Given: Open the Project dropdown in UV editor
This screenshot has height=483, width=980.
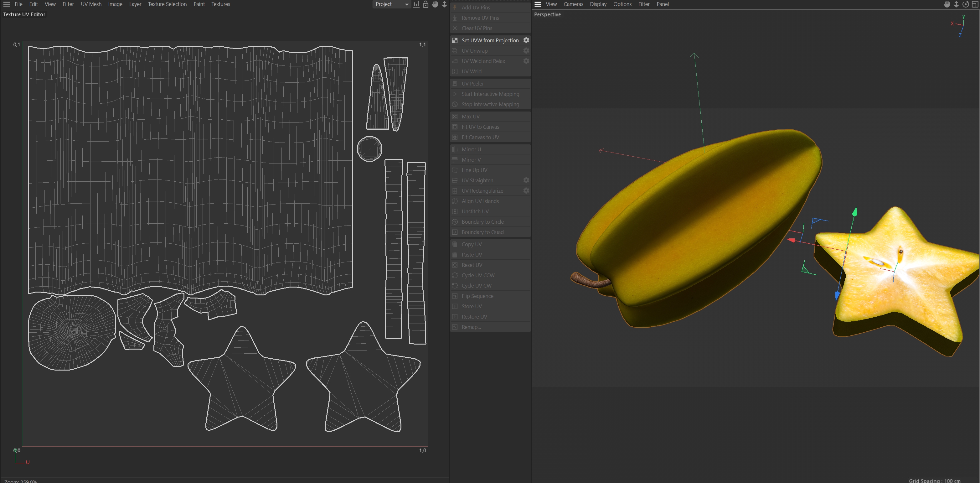Looking at the screenshot, I should click(391, 4).
